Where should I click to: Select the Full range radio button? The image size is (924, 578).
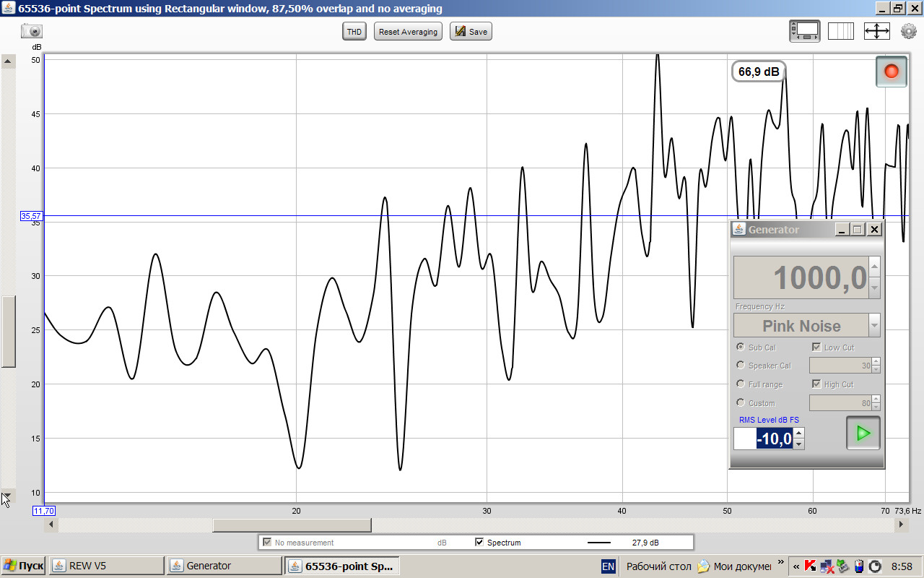tap(741, 384)
